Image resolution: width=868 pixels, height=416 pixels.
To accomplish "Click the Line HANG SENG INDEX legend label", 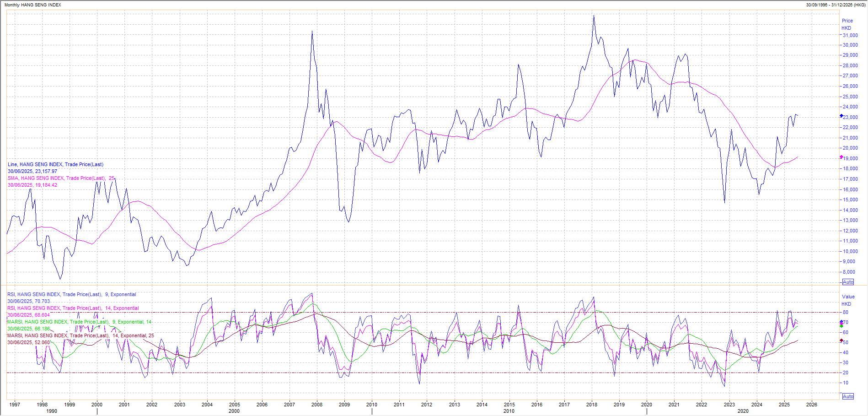I will coord(55,164).
